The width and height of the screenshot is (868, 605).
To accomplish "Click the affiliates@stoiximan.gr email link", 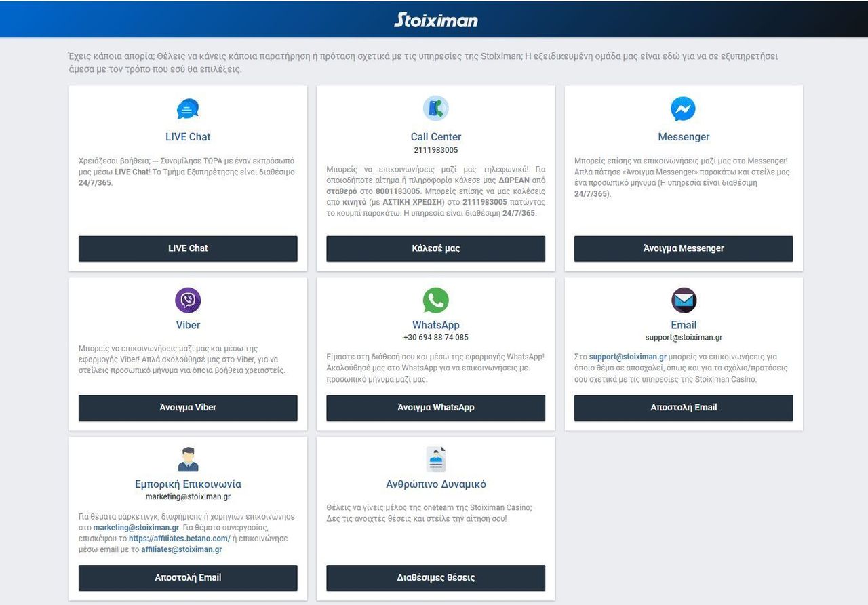I will click(181, 549).
